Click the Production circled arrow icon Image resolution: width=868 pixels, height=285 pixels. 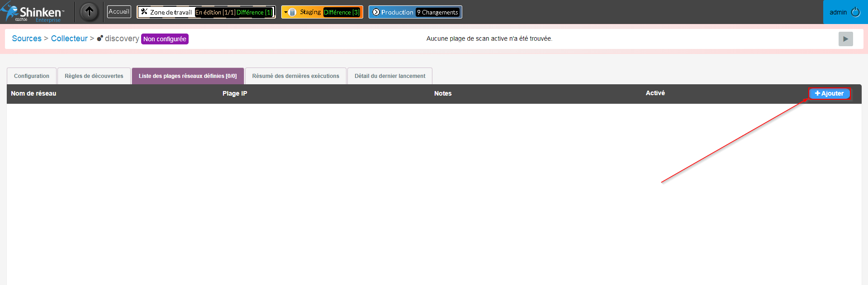tap(375, 12)
